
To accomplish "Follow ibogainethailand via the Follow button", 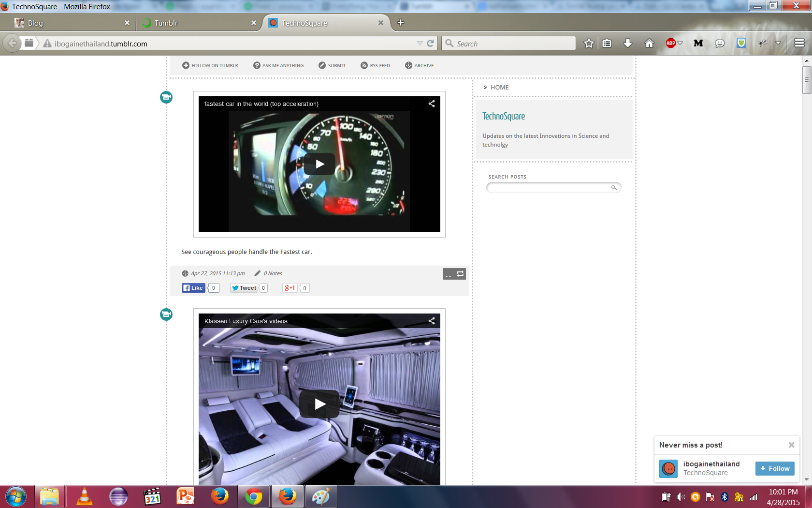I will point(775,468).
